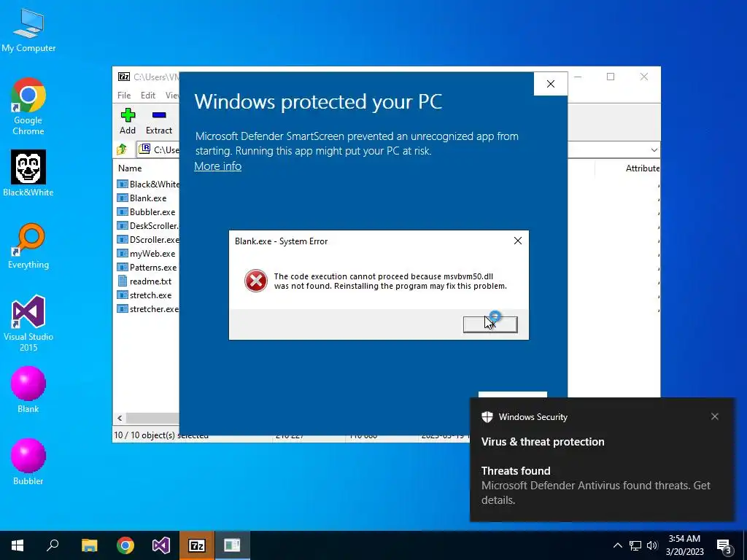Image resolution: width=747 pixels, height=560 pixels.
Task: Select stretch.exe in the file list
Action: (144, 295)
